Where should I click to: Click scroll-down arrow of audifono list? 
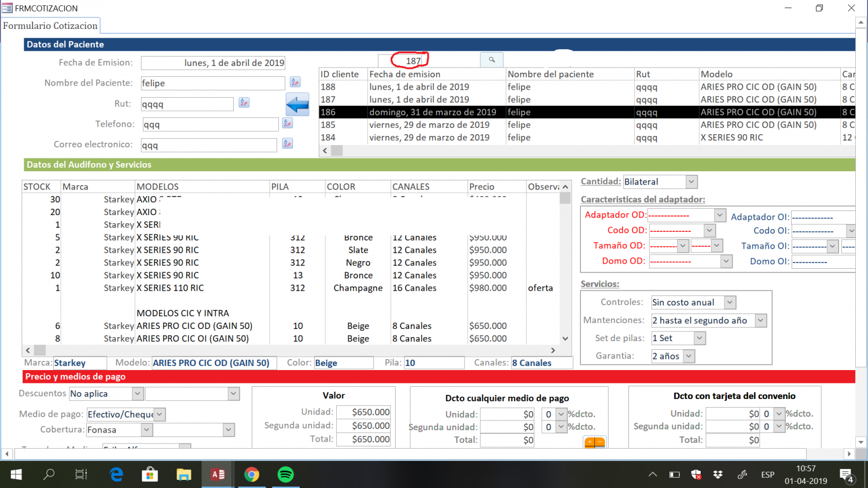565,339
